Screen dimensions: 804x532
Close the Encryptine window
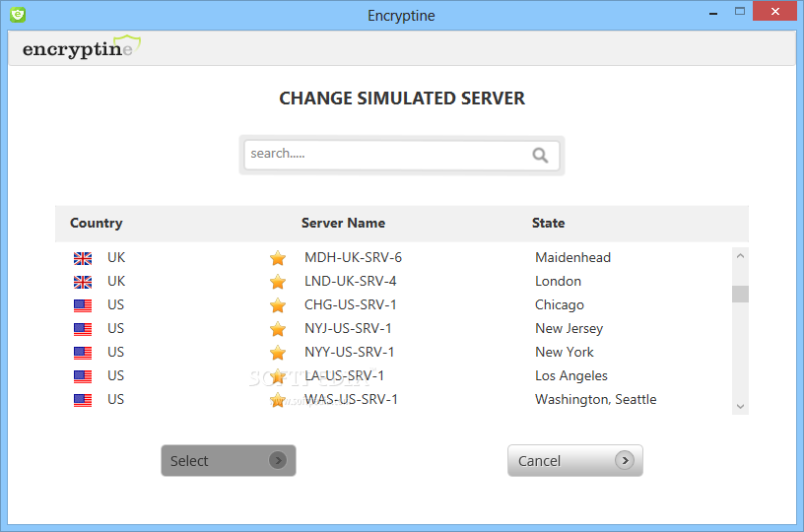pos(774,11)
